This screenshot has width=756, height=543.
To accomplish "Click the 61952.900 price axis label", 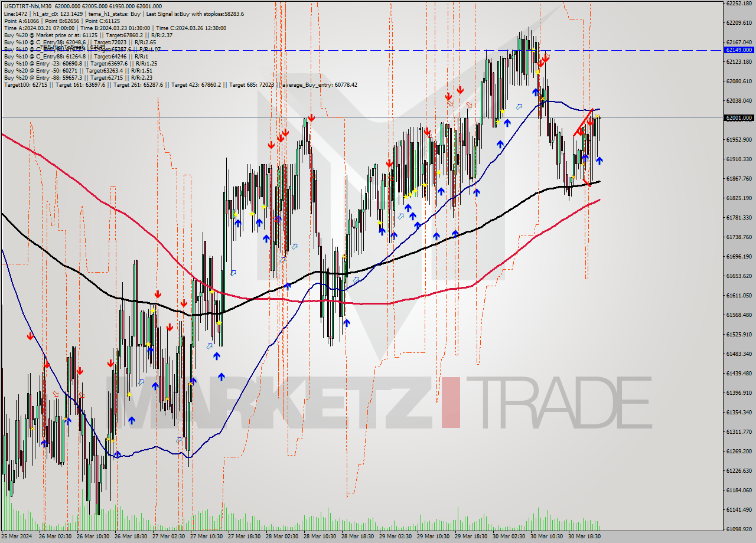I will pyautogui.click(x=739, y=139).
